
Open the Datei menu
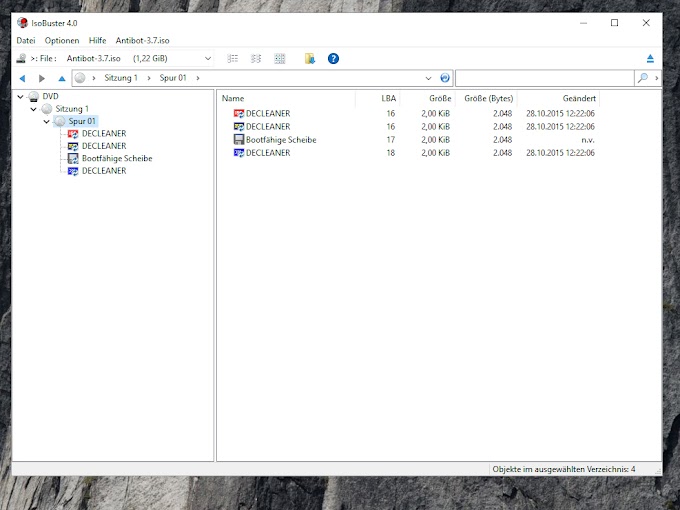pos(26,40)
